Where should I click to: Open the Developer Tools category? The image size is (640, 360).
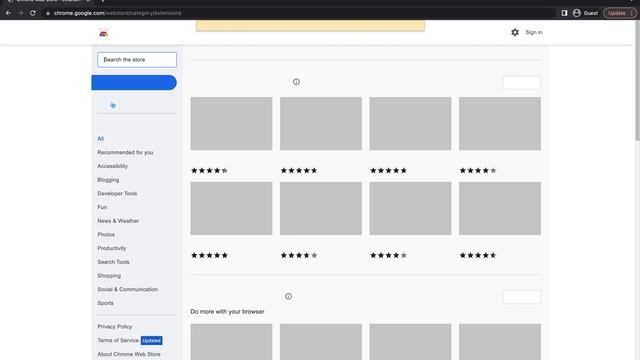coord(117,193)
